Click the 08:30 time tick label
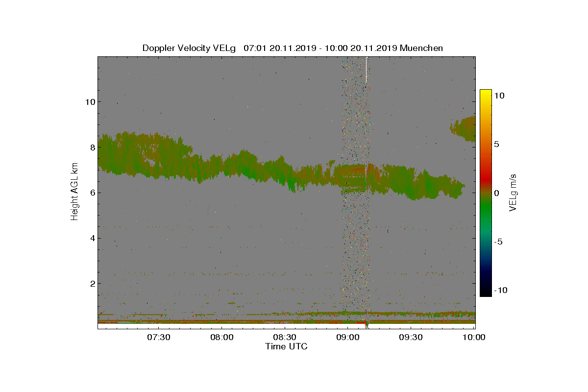This screenshot has height=392, width=588. [x=285, y=338]
